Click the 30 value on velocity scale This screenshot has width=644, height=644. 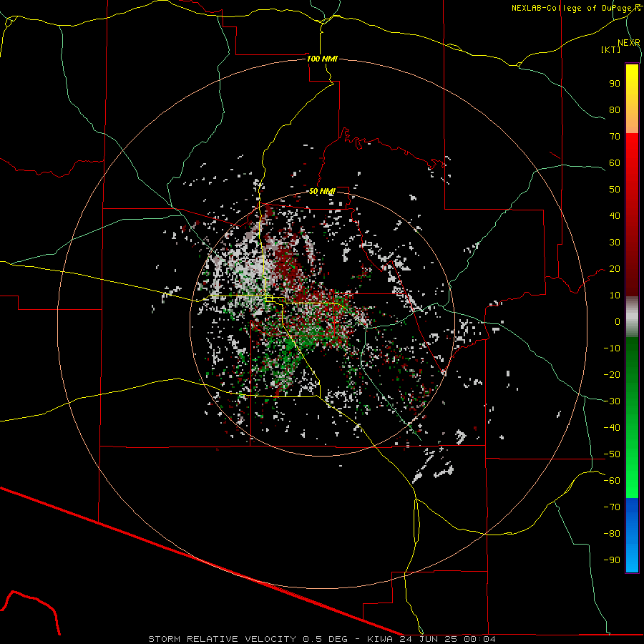[x=615, y=243]
